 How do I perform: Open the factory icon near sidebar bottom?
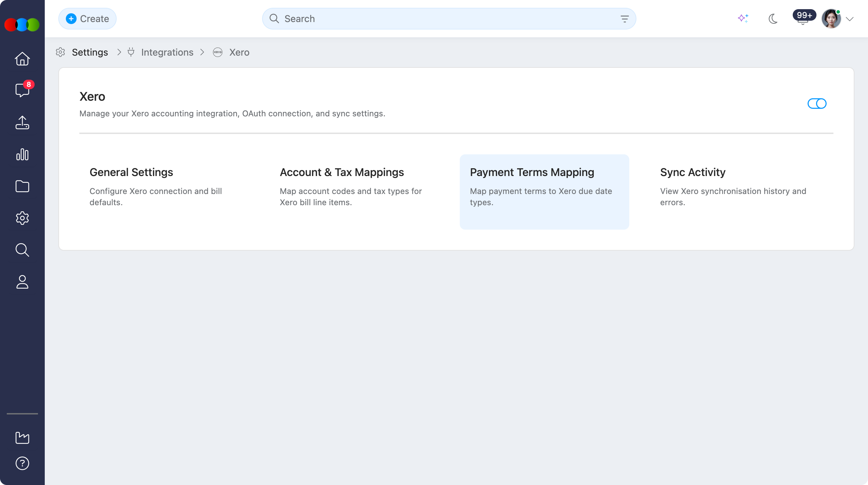click(22, 438)
